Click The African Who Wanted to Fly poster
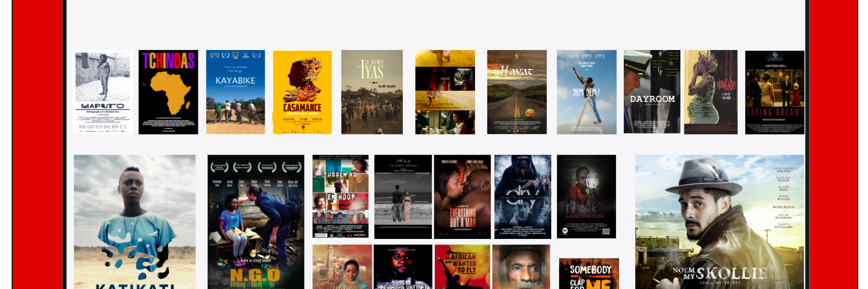The width and height of the screenshot is (868, 289). click(462, 267)
